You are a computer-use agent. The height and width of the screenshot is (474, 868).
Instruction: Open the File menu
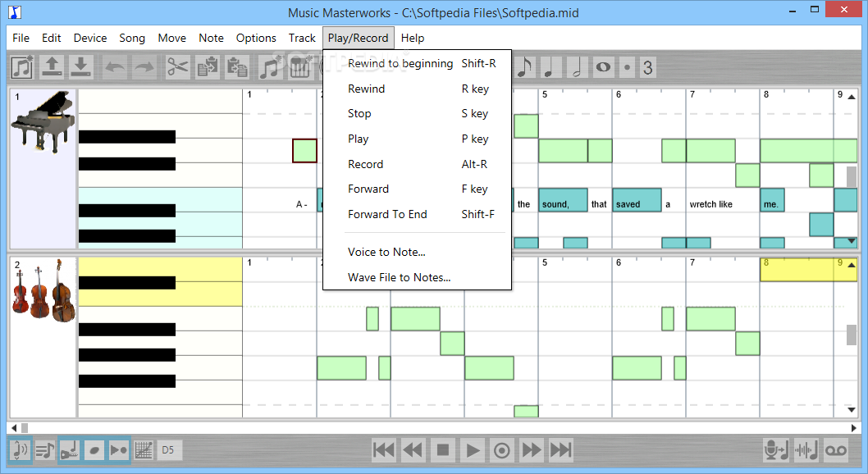(x=21, y=39)
